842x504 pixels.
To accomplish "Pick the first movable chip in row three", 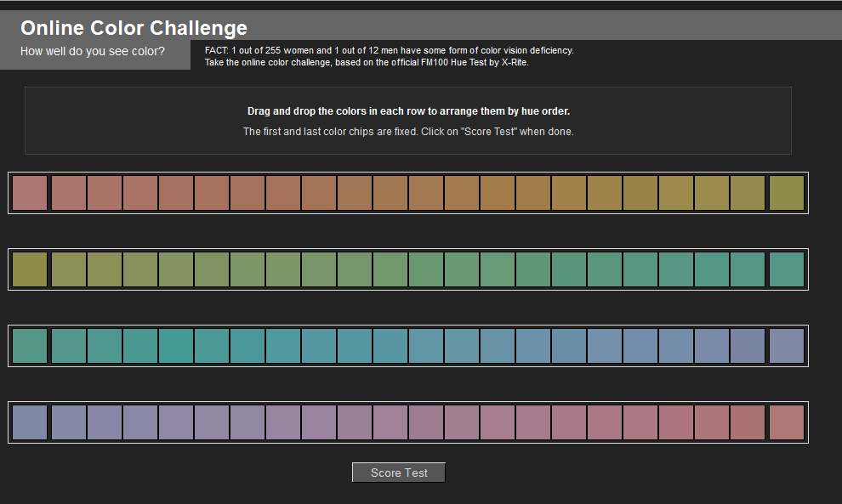I will 69,346.
